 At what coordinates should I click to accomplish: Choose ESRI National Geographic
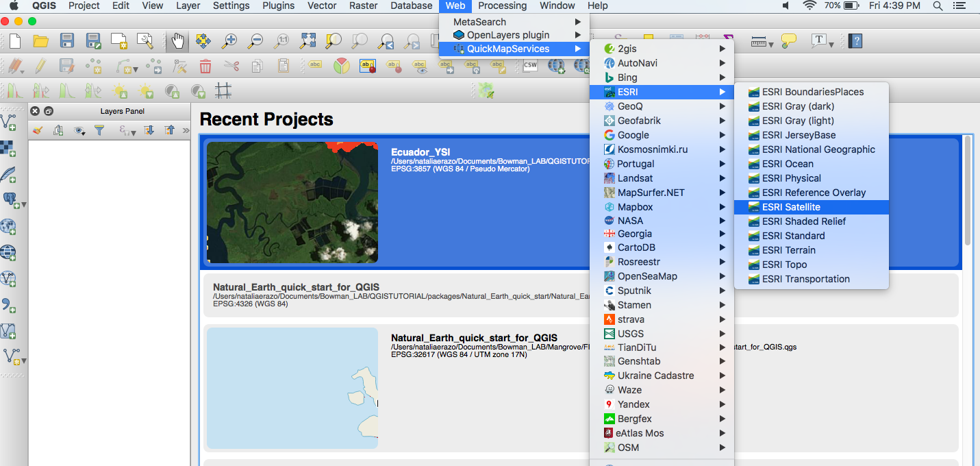[811, 149]
